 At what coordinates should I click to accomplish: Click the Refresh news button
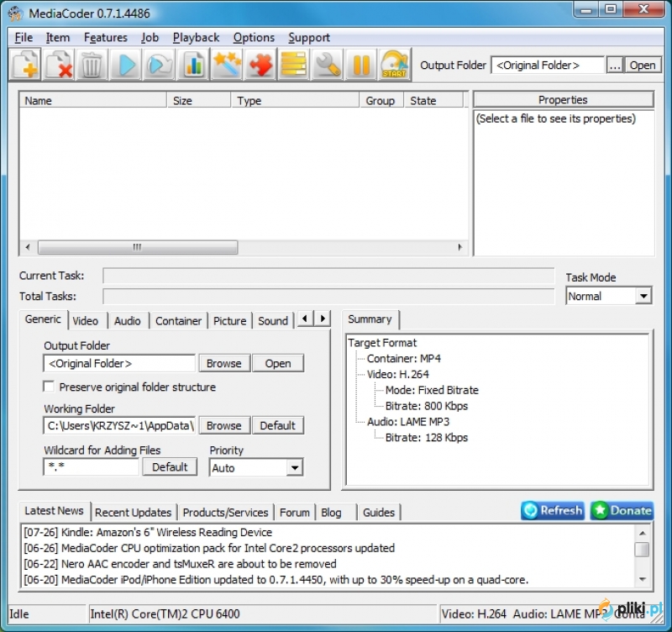[x=553, y=510]
